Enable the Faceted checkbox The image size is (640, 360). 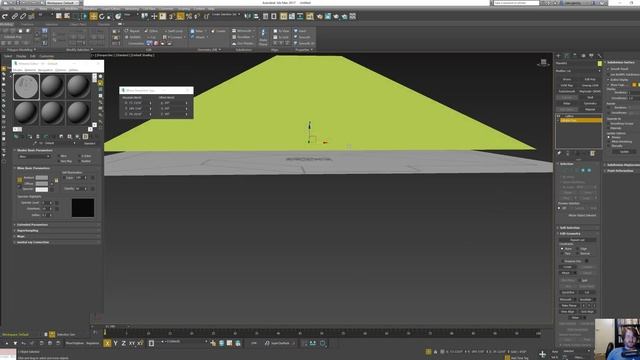[79, 161]
